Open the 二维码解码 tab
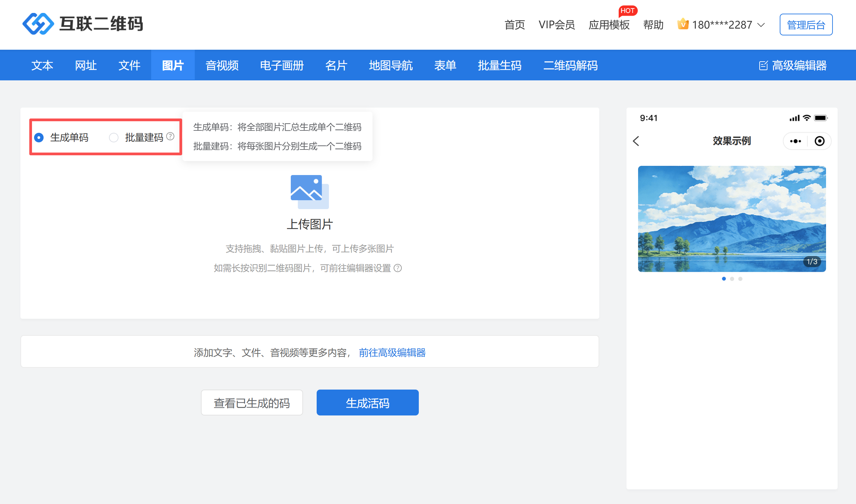The height and width of the screenshot is (504, 856). 570,65
